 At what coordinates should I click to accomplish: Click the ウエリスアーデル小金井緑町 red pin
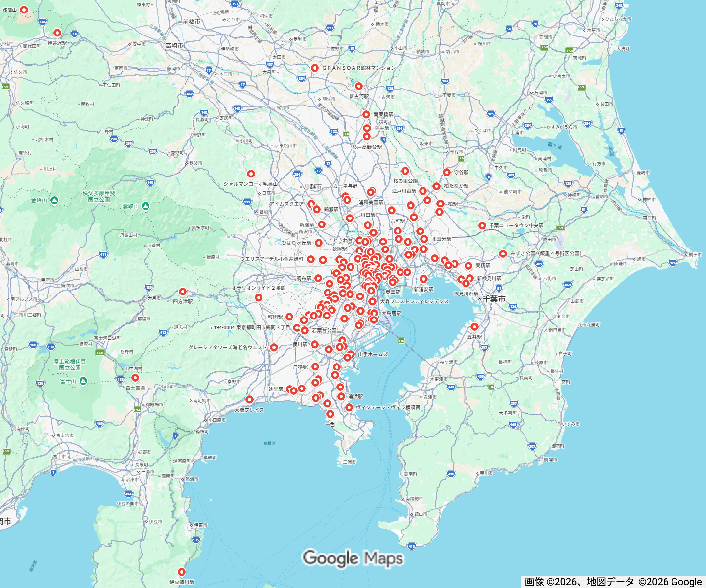coord(311,259)
